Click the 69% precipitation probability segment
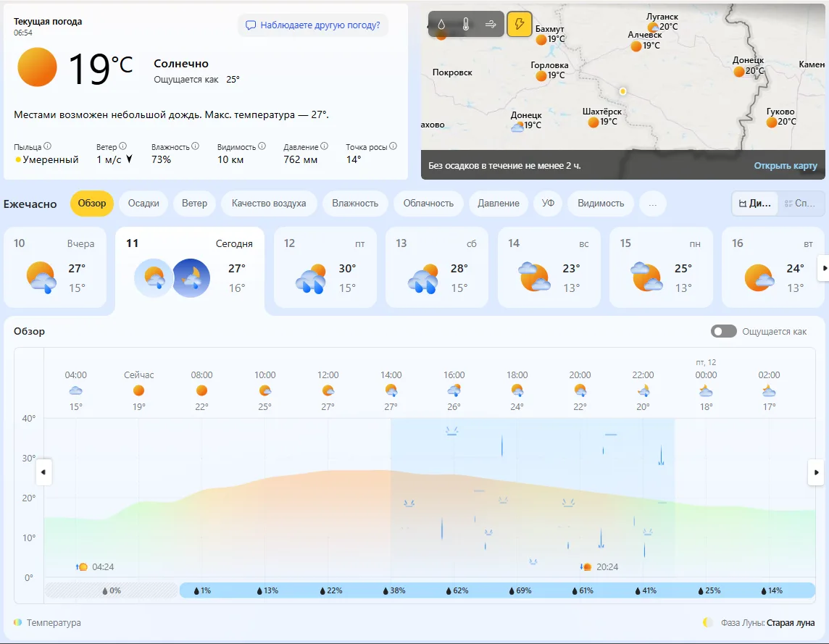Viewport: 829px width, 644px height. [x=520, y=590]
